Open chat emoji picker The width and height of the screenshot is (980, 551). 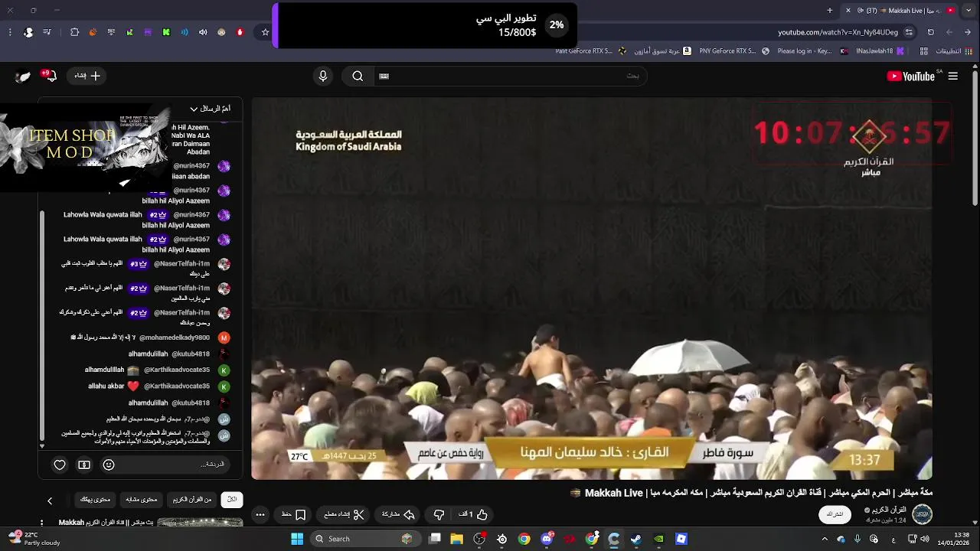(109, 465)
